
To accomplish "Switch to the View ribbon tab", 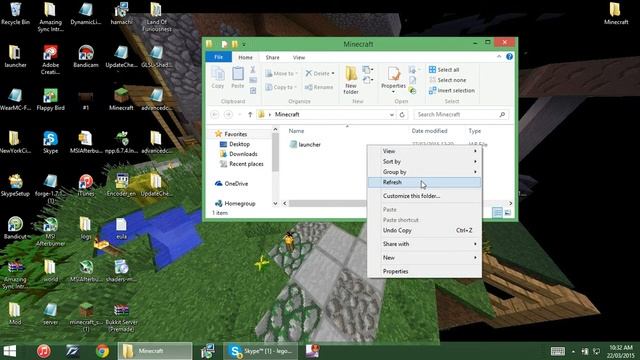I will 298,58.
